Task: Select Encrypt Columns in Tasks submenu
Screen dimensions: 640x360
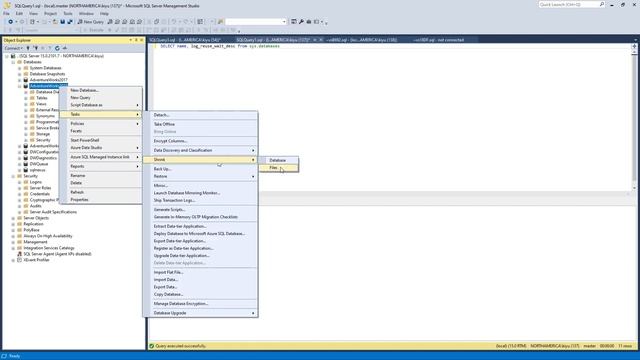Action: 200,141
